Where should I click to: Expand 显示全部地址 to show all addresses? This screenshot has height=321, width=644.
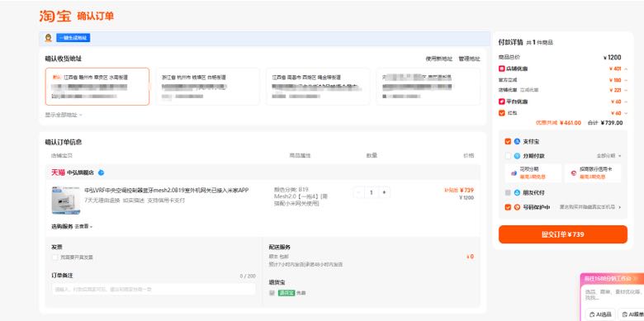click(x=64, y=115)
